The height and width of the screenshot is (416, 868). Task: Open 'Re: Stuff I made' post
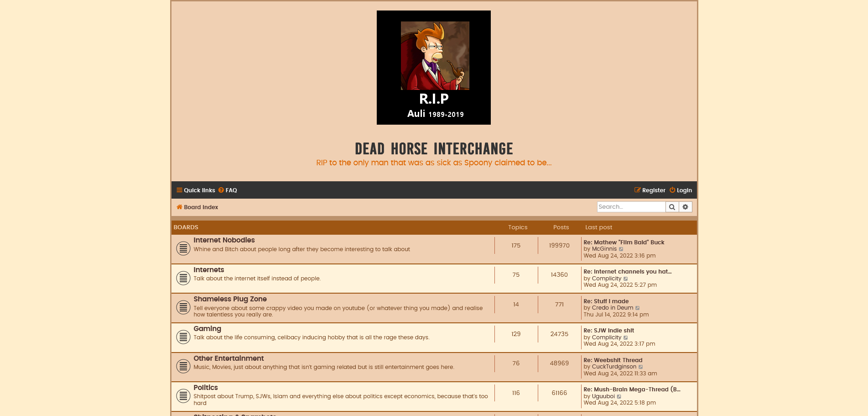click(606, 301)
